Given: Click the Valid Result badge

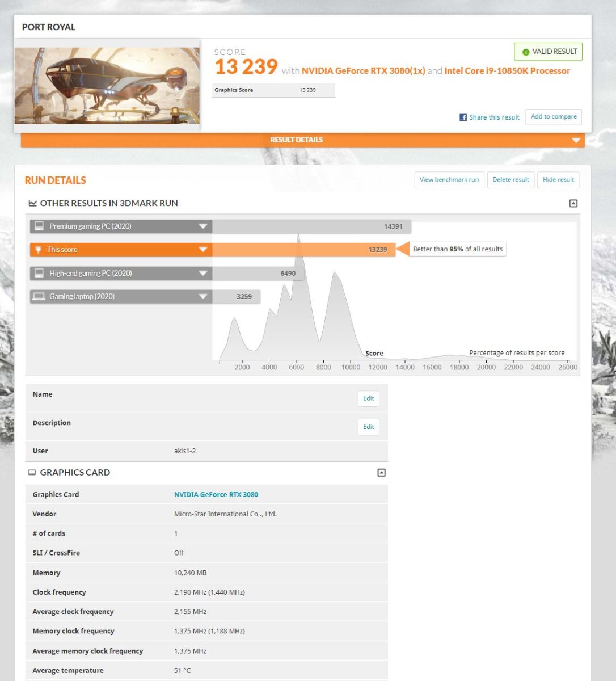Looking at the screenshot, I should (548, 52).
